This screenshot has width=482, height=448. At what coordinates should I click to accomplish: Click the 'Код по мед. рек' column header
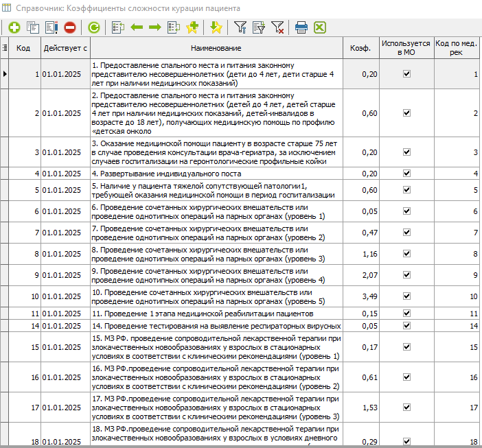pyautogui.click(x=457, y=47)
